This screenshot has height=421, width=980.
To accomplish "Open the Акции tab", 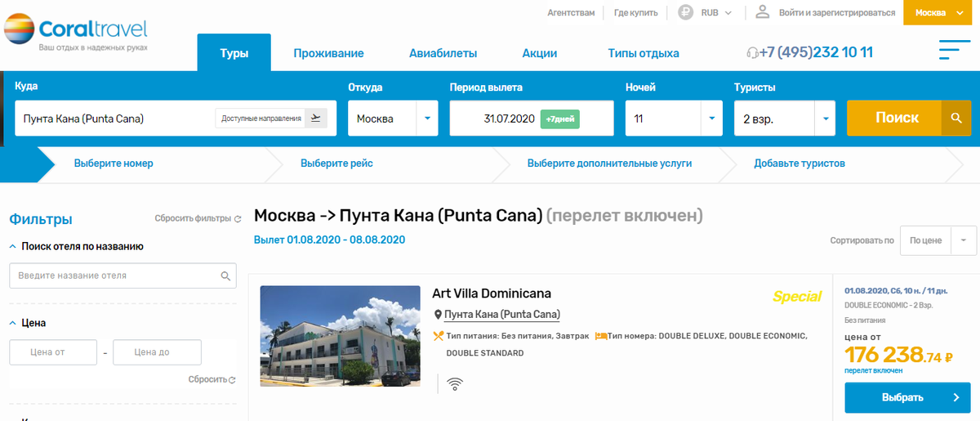I will point(539,53).
